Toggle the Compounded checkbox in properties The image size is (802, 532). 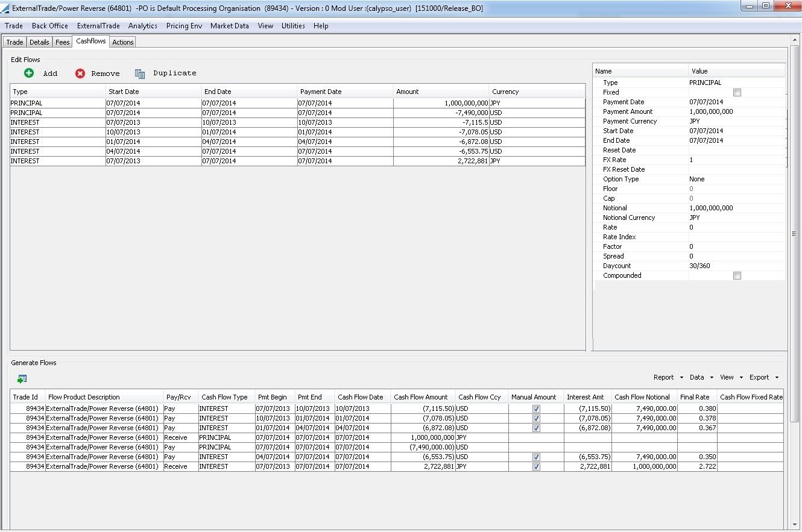click(737, 275)
